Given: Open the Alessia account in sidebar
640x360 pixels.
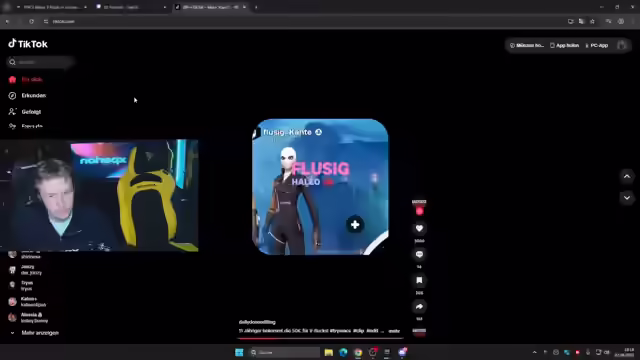Looking at the screenshot, I should click(x=29, y=318).
